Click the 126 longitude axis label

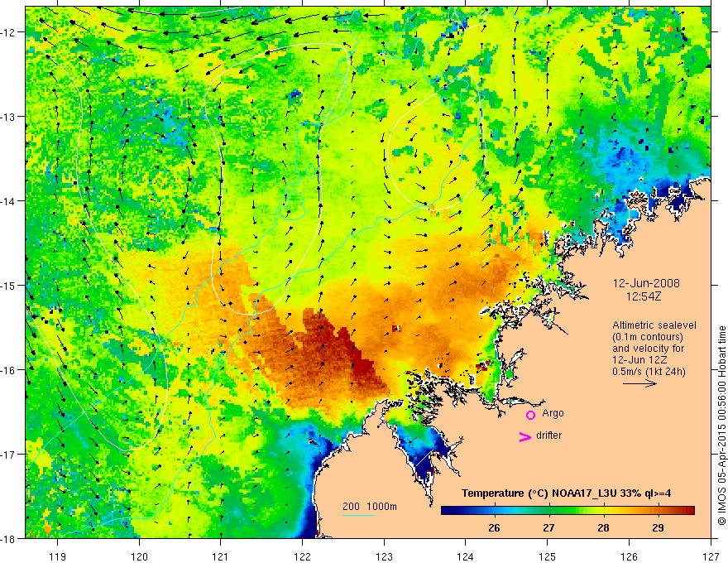click(630, 548)
